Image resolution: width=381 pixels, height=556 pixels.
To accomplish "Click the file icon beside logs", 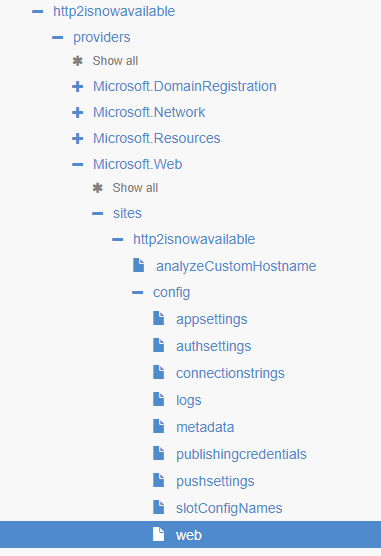I will pyautogui.click(x=158, y=399).
